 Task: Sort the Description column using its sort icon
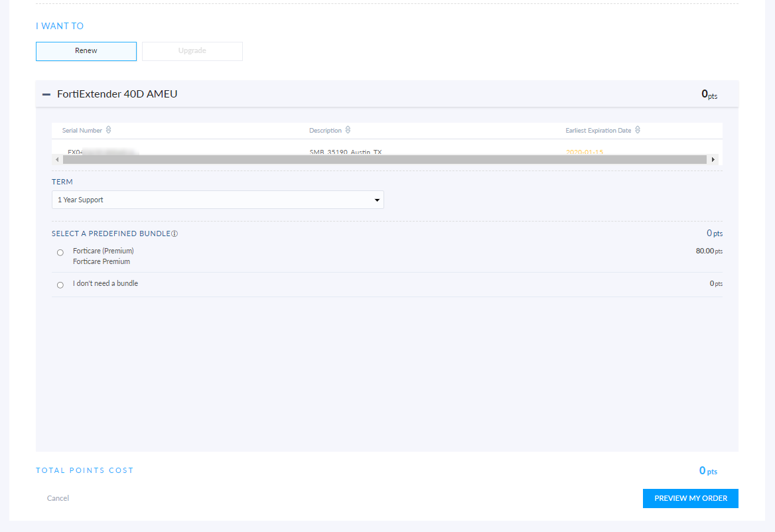348,130
